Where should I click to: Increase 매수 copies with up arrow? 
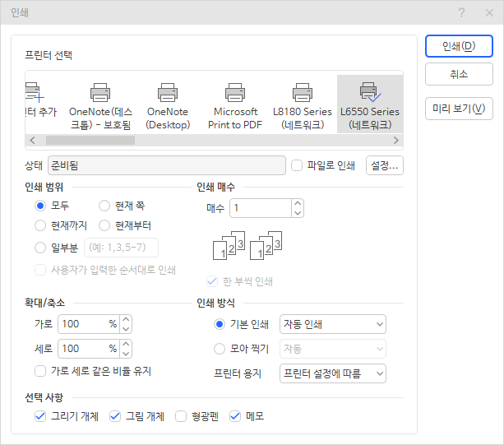(x=298, y=203)
